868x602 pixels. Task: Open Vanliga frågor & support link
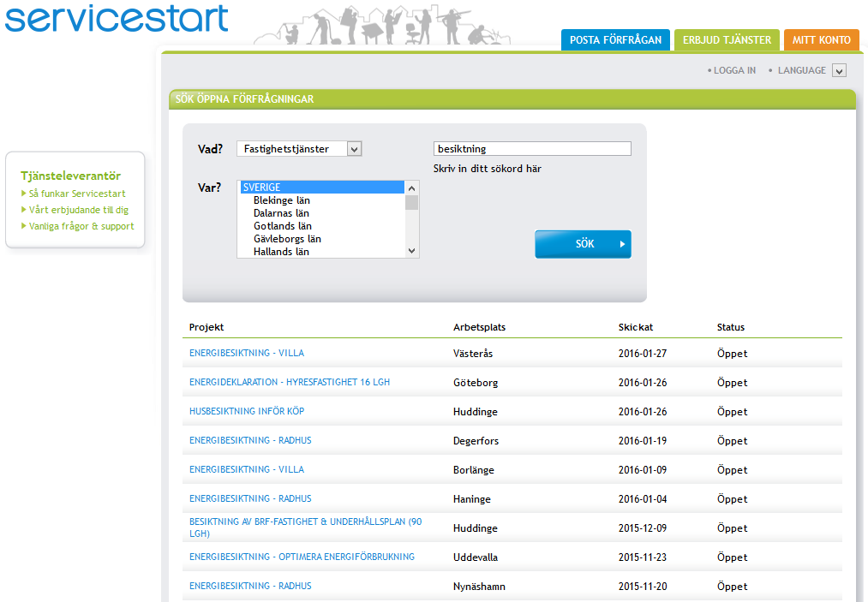click(x=81, y=226)
